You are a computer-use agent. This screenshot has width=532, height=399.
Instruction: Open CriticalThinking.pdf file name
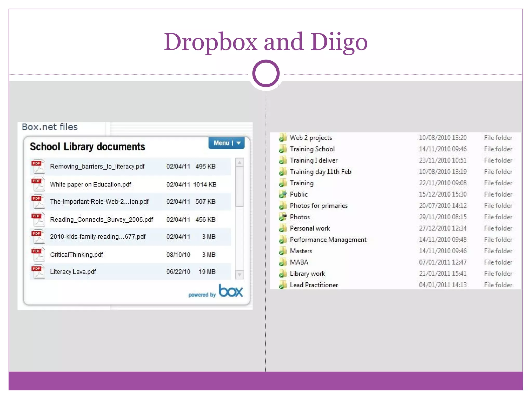point(76,255)
